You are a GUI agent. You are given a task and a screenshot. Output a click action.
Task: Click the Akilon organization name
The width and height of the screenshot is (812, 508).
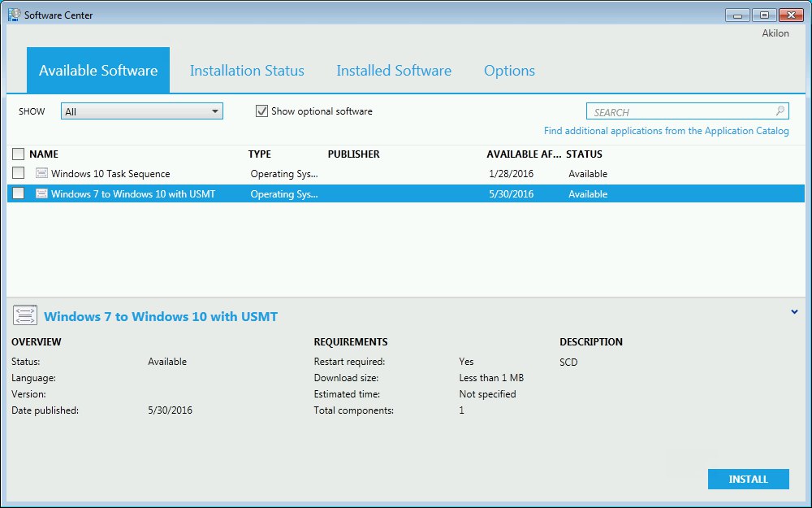click(x=775, y=33)
